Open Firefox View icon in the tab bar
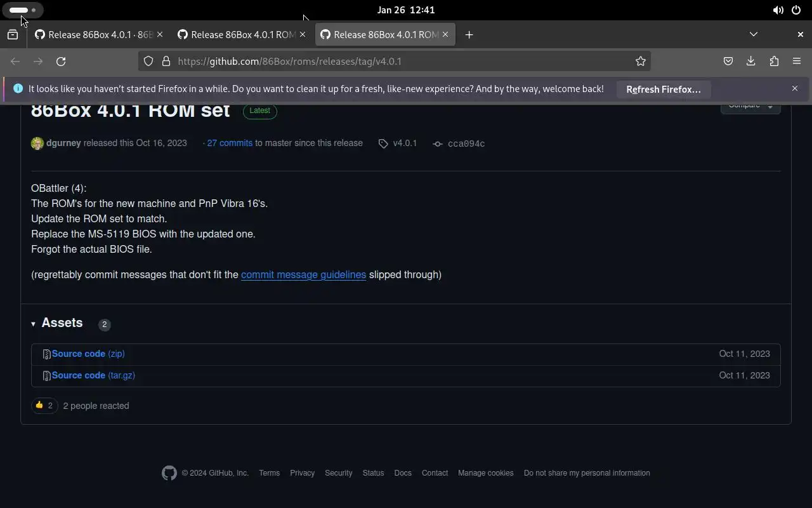 pos(13,35)
